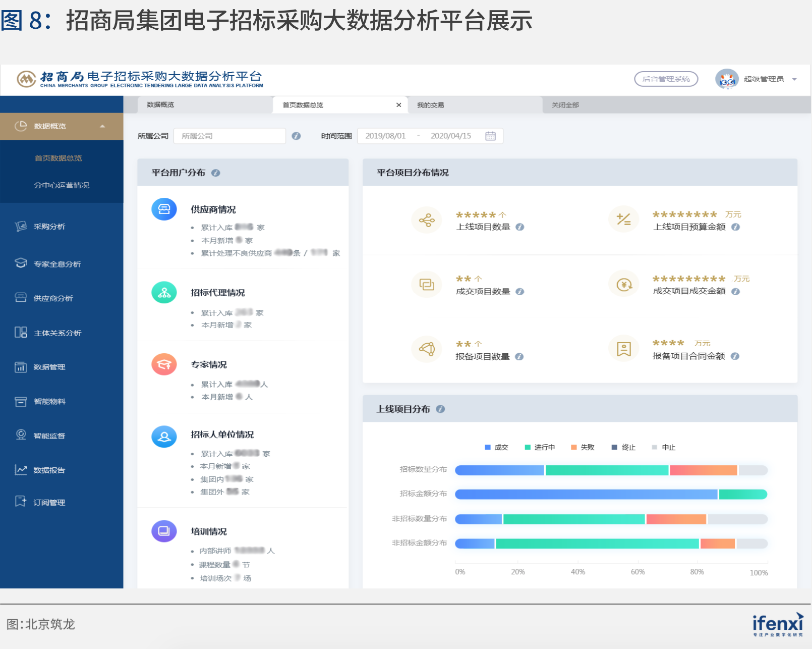Click the 数据报告 chart sidebar icon

coord(21,470)
